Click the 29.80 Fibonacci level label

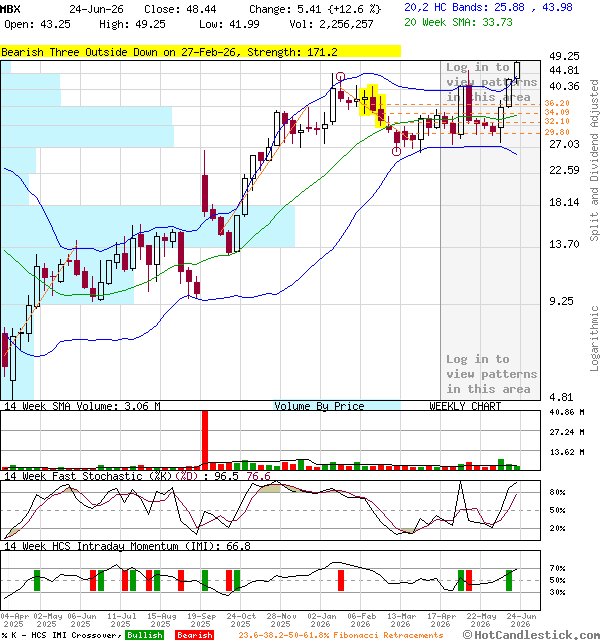(557, 132)
